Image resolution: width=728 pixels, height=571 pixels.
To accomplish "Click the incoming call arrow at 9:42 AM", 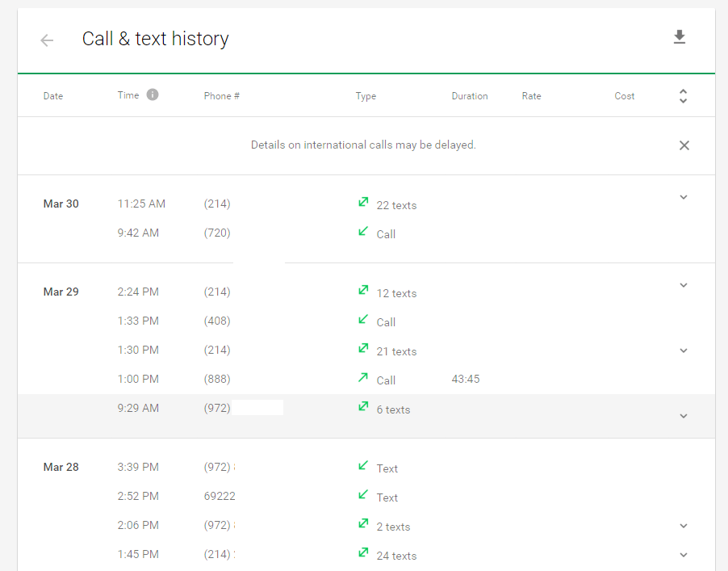I will [x=363, y=231].
